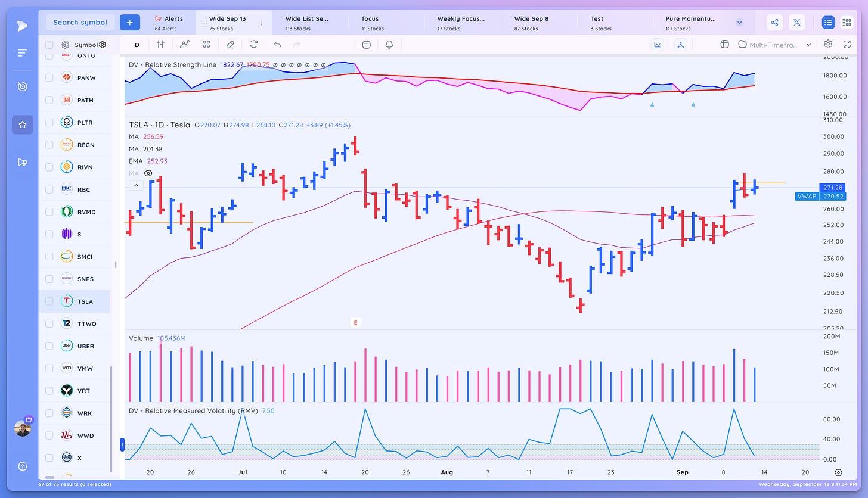Viewport: 868px width, 498px height.
Task: Toggle the line chart overlay icon
Action: click(658, 44)
